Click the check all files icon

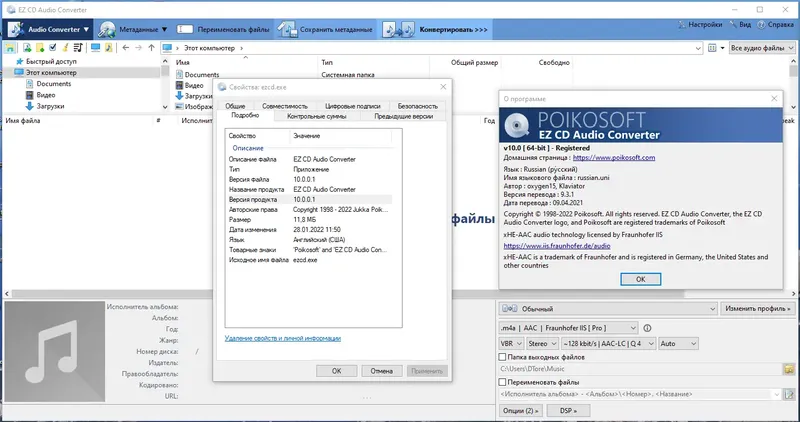[x=53, y=48]
